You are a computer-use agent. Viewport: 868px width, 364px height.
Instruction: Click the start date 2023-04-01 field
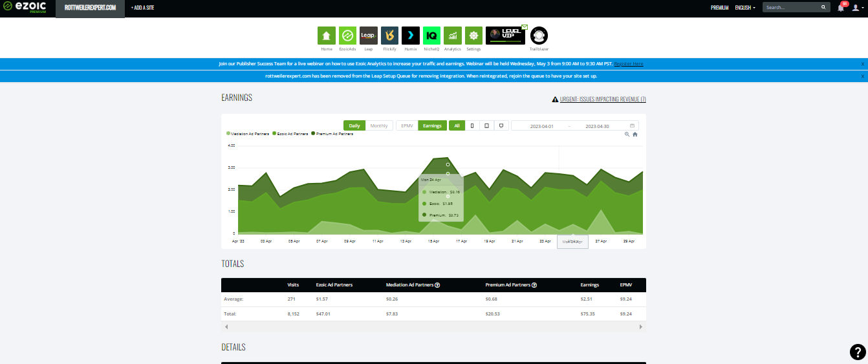pos(542,125)
